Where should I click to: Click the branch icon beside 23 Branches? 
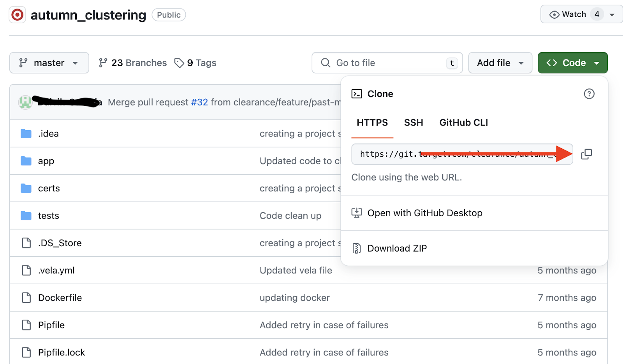tap(103, 63)
